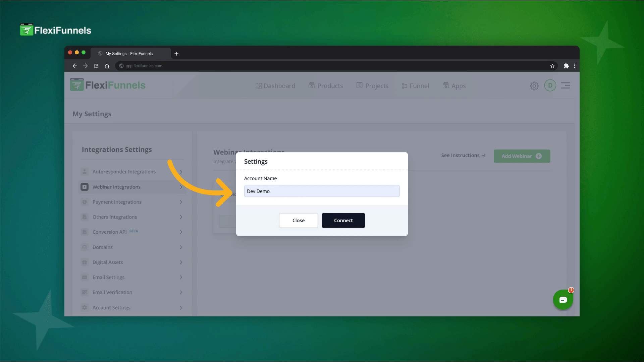The height and width of the screenshot is (362, 644).
Task: Bookmark page with star icon
Action: click(552, 66)
